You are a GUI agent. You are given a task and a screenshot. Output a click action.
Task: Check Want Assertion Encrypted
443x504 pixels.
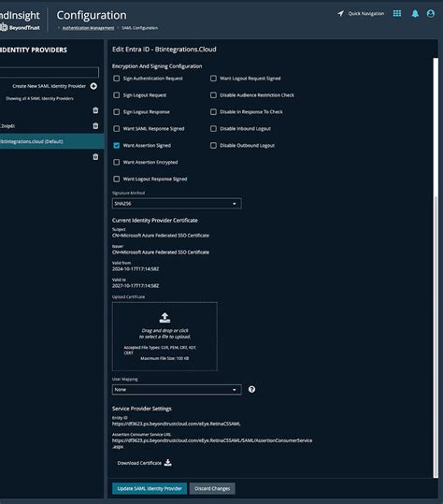click(117, 163)
